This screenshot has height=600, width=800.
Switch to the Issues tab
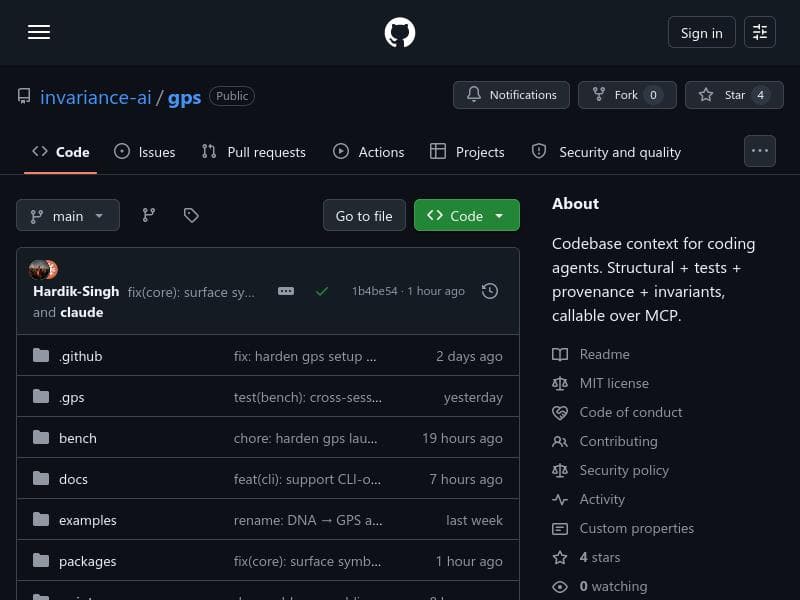[144, 152]
